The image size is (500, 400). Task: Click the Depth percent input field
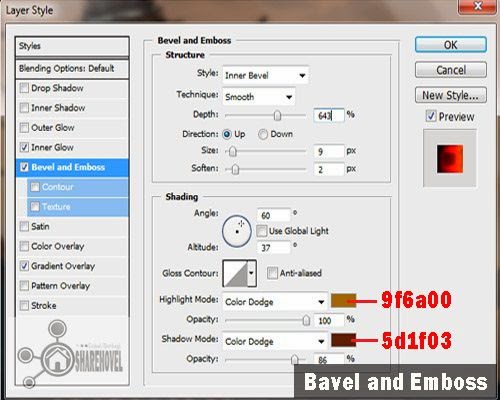pyautogui.click(x=329, y=116)
